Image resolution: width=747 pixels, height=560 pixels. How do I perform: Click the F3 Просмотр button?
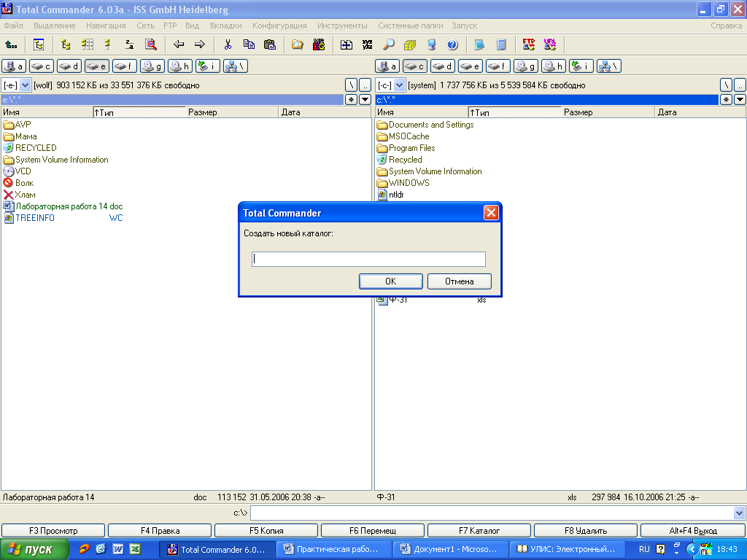(53, 531)
